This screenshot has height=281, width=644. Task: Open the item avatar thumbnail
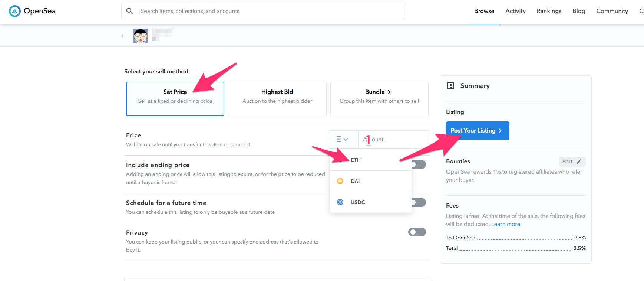pos(141,36)
